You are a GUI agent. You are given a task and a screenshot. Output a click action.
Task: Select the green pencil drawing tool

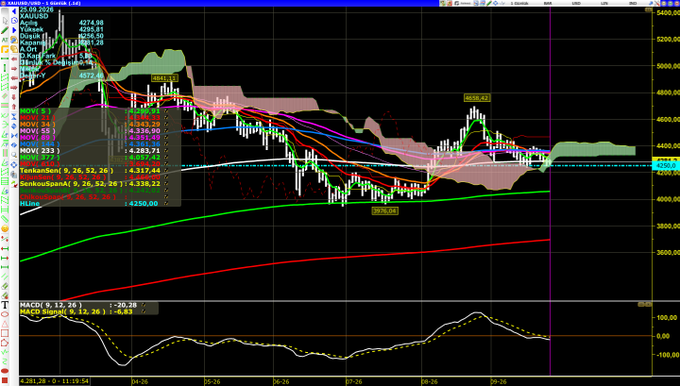click(x=5, y=30)
